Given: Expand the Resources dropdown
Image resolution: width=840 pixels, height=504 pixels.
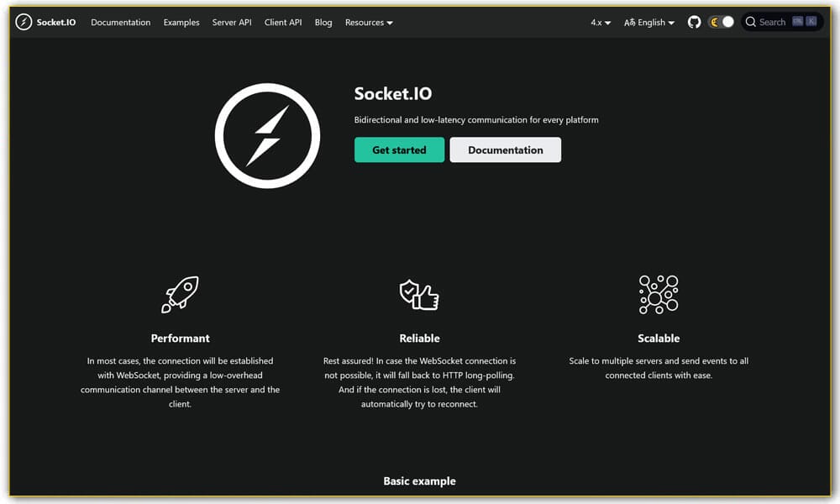Looking at the screenshot, I should coord(369,23).
